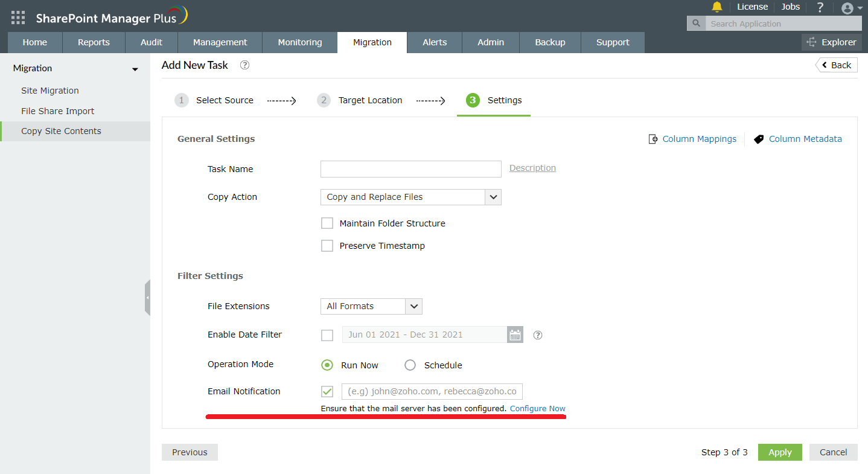Click the date filter help icon
The width and height of the screenshot is (868, 474).
(538, 335)
